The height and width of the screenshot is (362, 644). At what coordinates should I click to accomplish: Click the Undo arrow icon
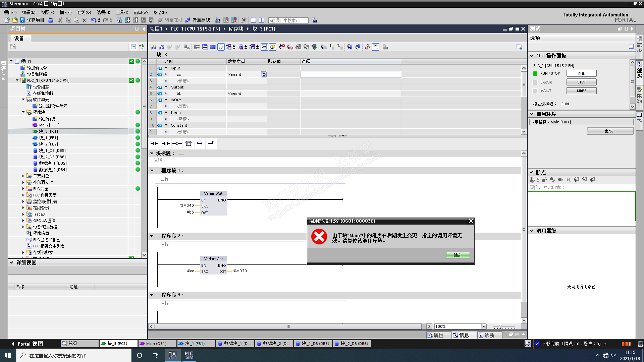point(94,20)
